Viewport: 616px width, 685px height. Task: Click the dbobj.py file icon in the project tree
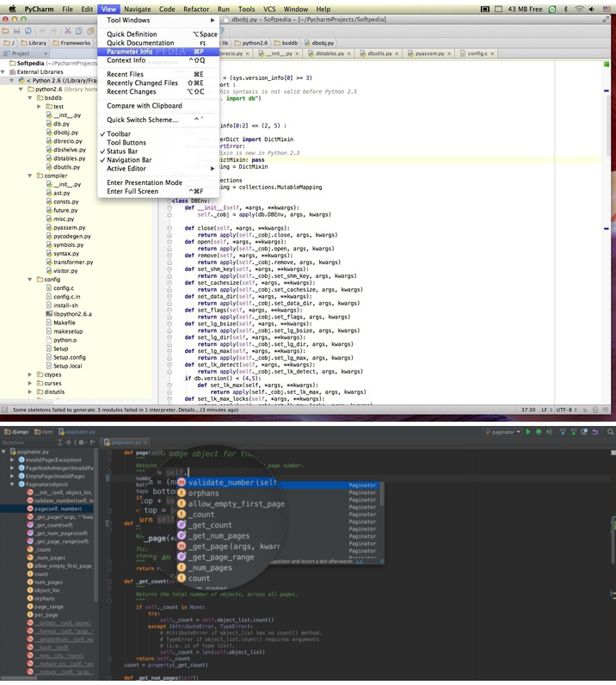[47, 133]
